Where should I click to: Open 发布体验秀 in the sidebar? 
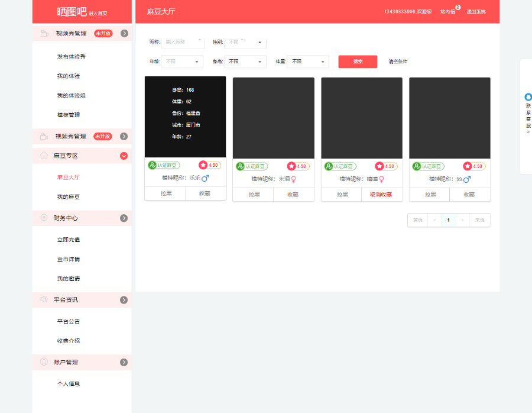pyautogui.click(x=72, y=56)
